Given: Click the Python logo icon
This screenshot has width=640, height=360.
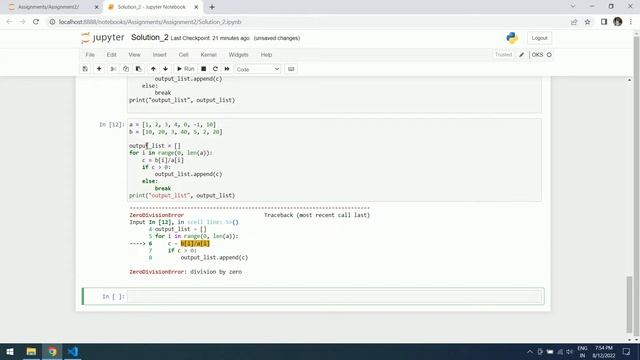Looking at the screenshot, I should tap(512, 38).
